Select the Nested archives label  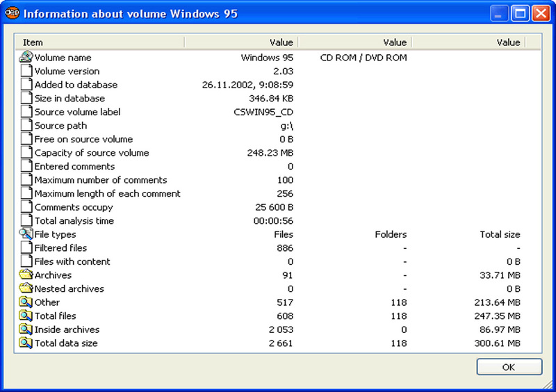click(x=69, y=288)
